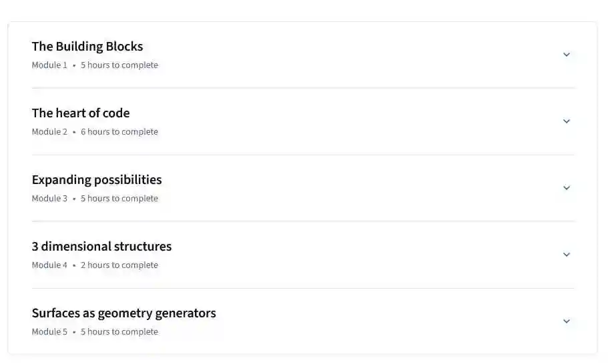Click the Module 4 label
This screenshot has width=608, height=364.
[49, 265]
